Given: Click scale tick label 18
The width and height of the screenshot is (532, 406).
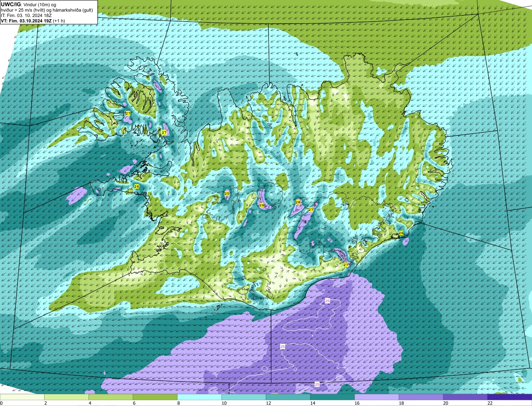Looking at the screenshot, I should click(401, 403).
